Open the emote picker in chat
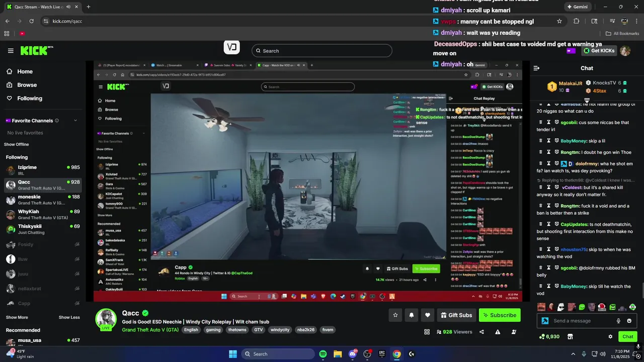Viewport: 644px width, 362px height. click(629, 321)
